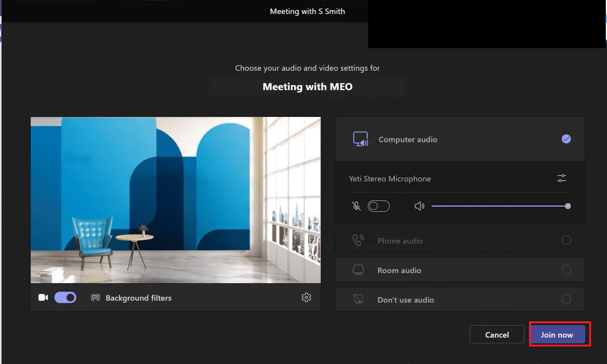Viewport: 607px width, 364px height.
Task: Select the Room audio radio button
Action: pyautogui.click(x=566, y=270)
